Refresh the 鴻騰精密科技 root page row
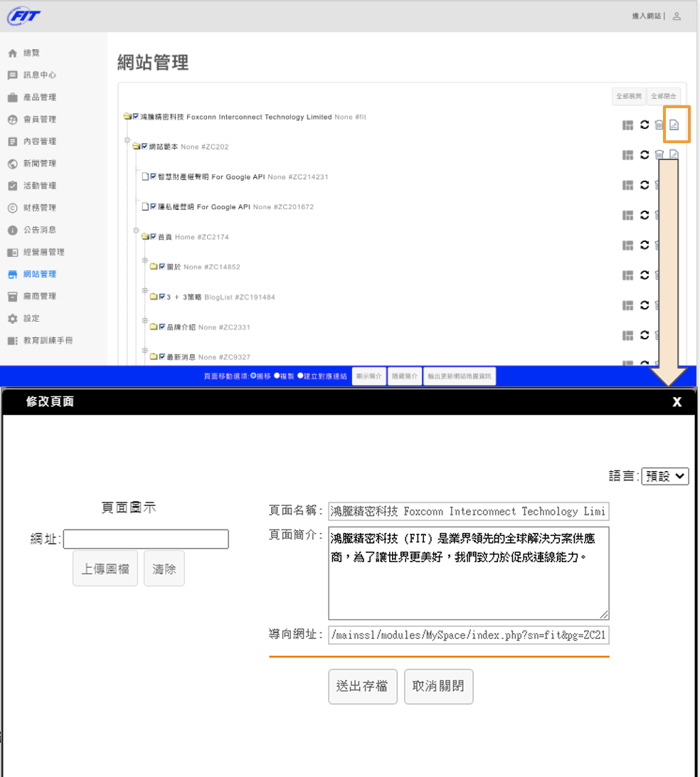The width and height of the screenshot is (700, 777). tap(644, 125)
